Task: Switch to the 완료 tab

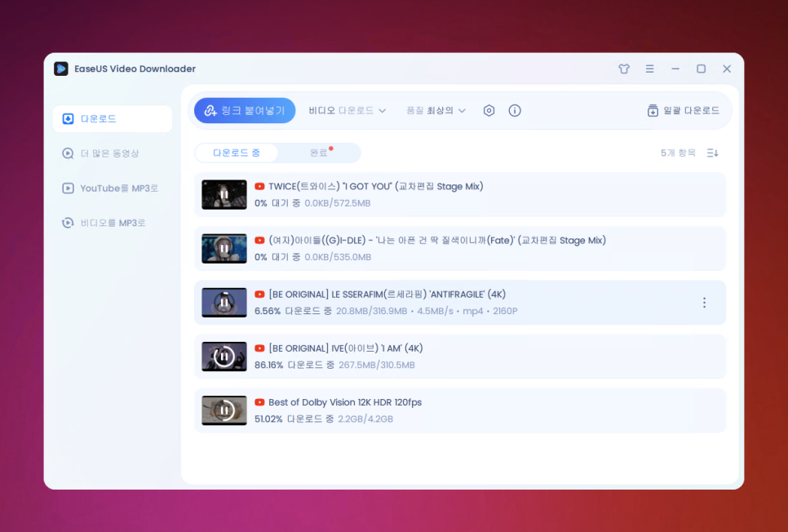Action: tap(319, 153)
